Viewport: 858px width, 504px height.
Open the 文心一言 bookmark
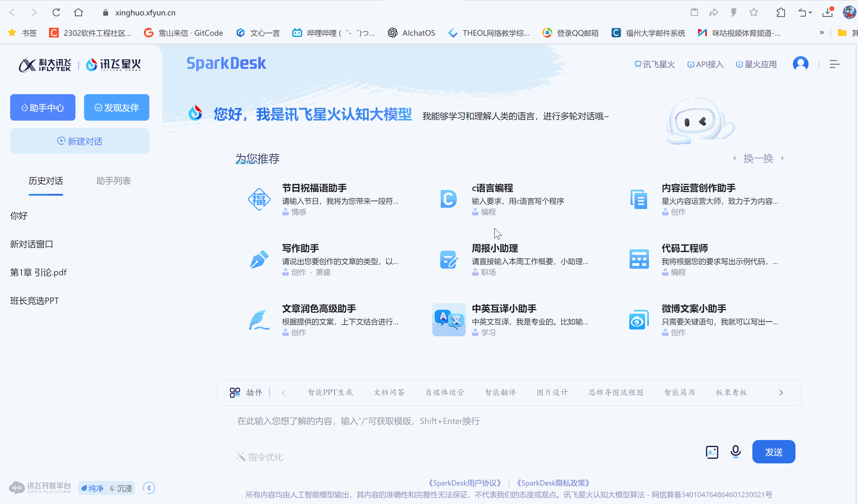click(x=258, y=33)
